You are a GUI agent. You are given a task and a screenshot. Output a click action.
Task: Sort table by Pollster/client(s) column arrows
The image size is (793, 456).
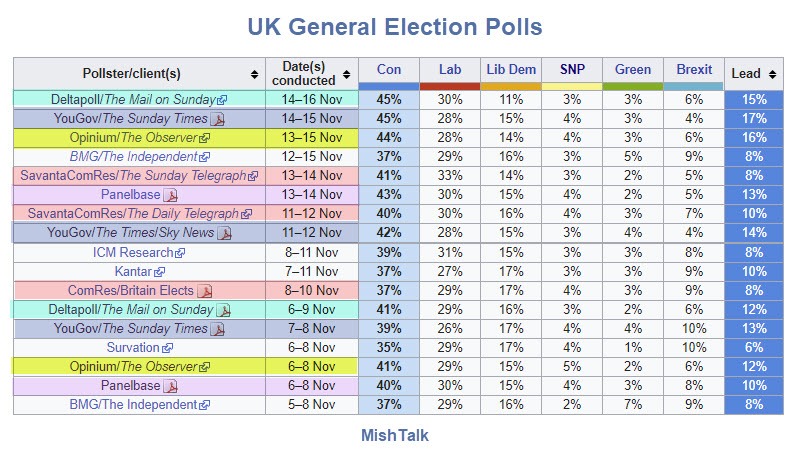[x=254, y=74]
